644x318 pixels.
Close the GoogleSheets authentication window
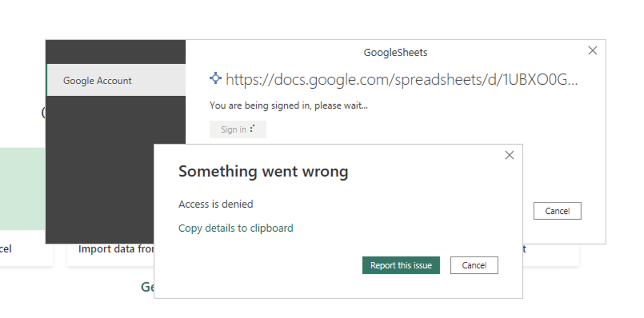[592, 51]
